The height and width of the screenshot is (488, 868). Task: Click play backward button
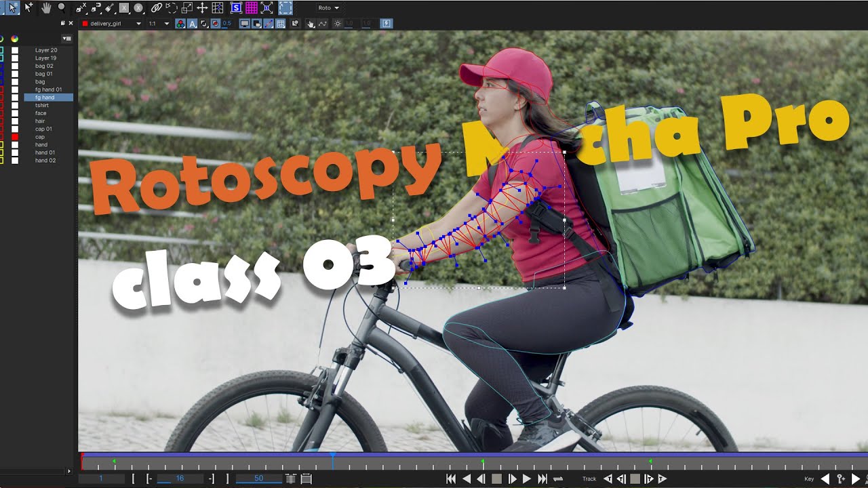click(467, 479)
